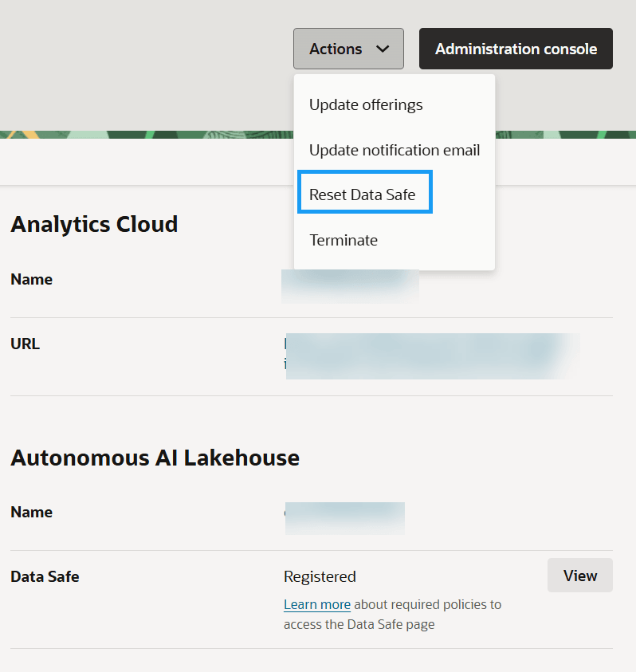Click the Data Safe row label
636x672 pixels.
pos(45,576)
